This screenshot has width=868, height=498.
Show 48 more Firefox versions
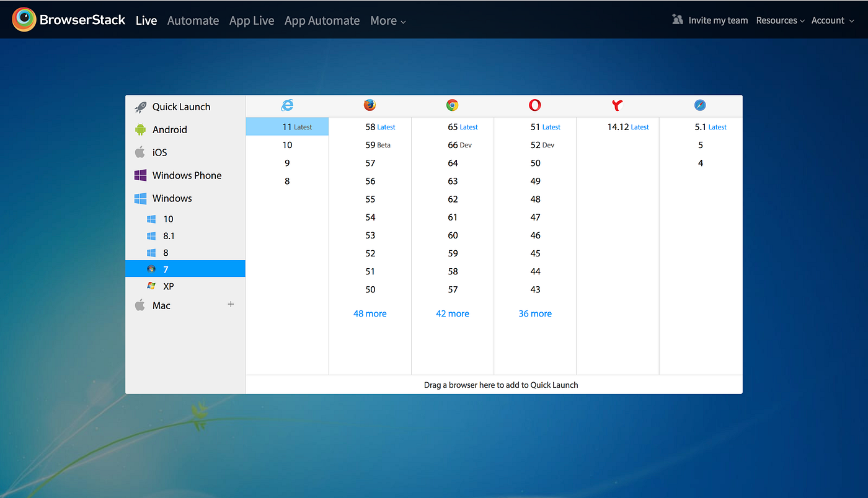[370, 313]
